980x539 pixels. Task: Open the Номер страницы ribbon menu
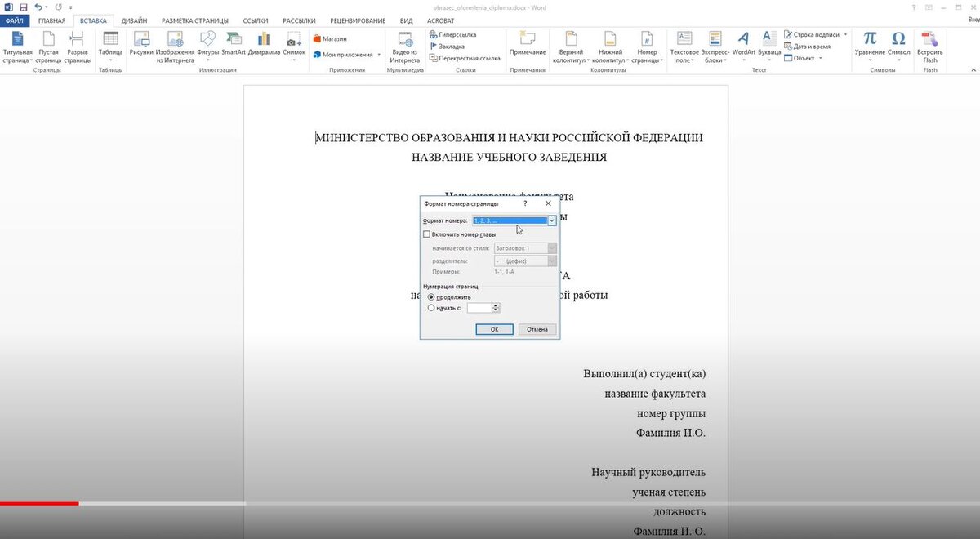pyautogui.click(x=646, y=47)
